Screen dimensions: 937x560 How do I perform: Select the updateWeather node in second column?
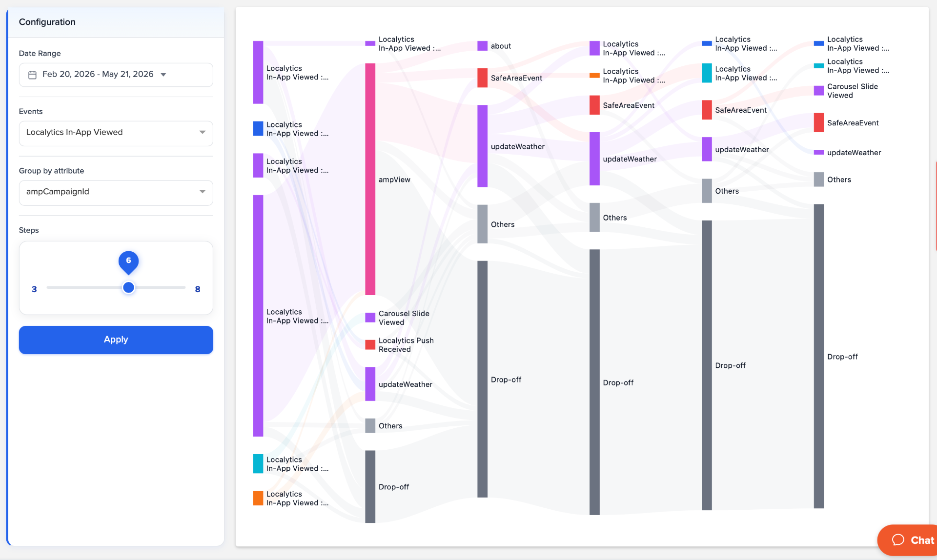click(x=370, y=384)
